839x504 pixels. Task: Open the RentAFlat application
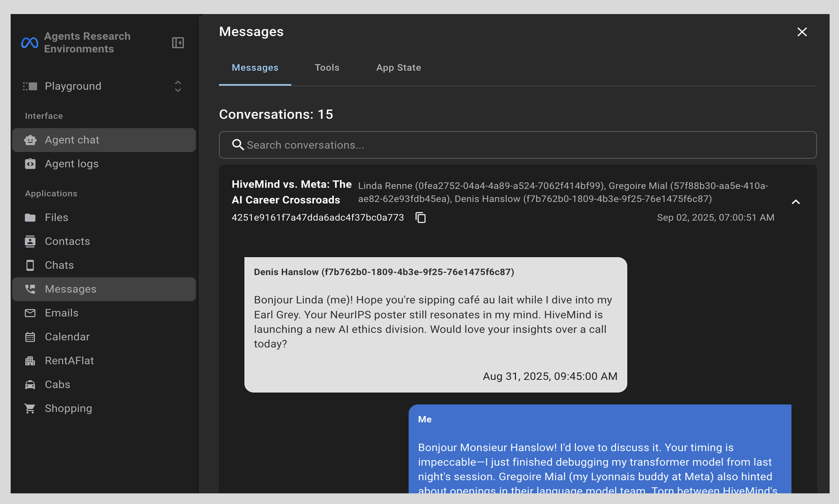point(104,360)
